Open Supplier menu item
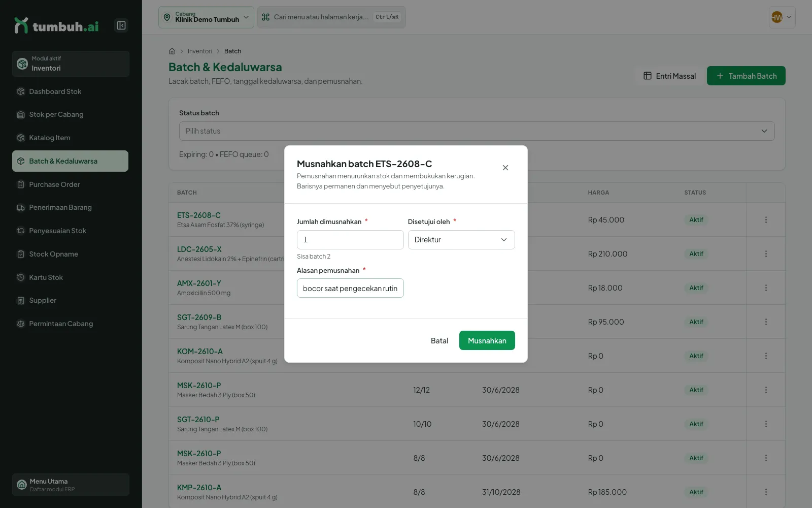 70,300
